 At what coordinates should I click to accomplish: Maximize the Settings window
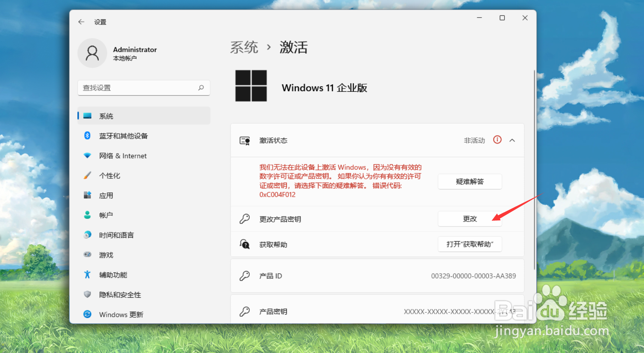(502, 18)
